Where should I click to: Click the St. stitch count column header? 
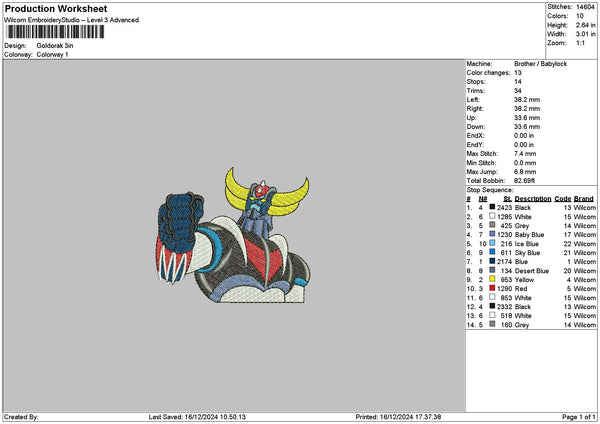[x=507, y=199]
